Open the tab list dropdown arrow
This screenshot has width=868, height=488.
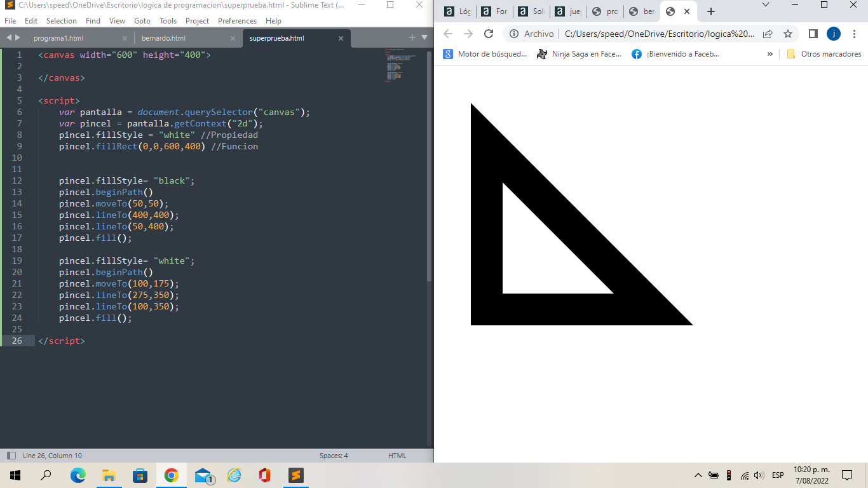(x=424, y=37)
